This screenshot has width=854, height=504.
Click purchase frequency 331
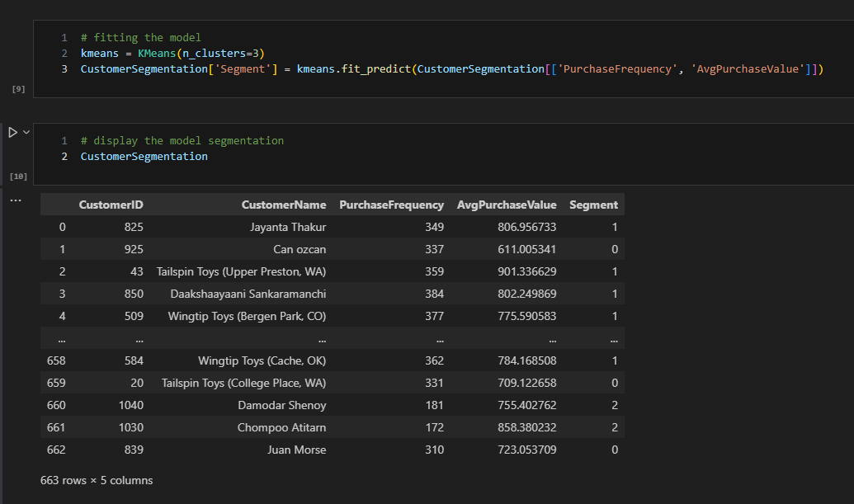click(435, 384)
